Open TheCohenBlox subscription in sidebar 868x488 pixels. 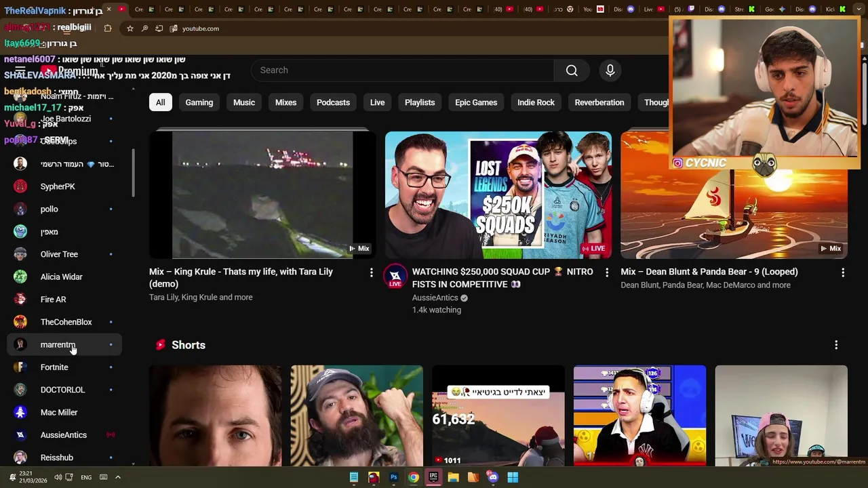[64, 322]
